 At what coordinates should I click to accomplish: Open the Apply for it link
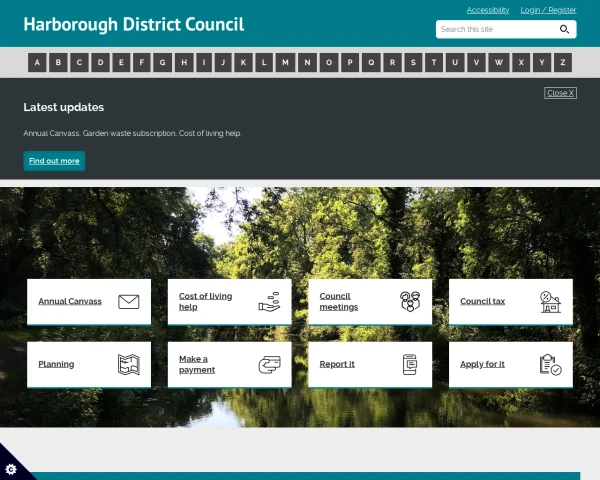(482, 364)
